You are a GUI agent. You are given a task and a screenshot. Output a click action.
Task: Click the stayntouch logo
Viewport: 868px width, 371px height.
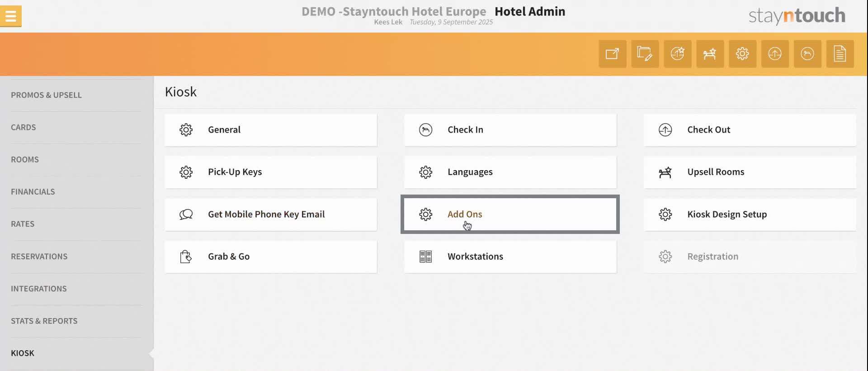tap(797, 16)
